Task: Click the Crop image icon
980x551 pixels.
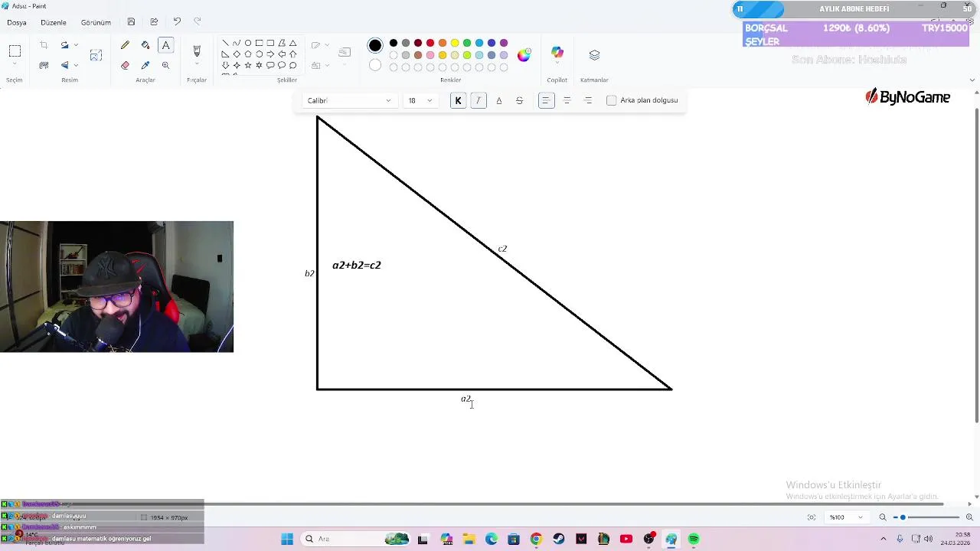Action: tap(44, 45)
